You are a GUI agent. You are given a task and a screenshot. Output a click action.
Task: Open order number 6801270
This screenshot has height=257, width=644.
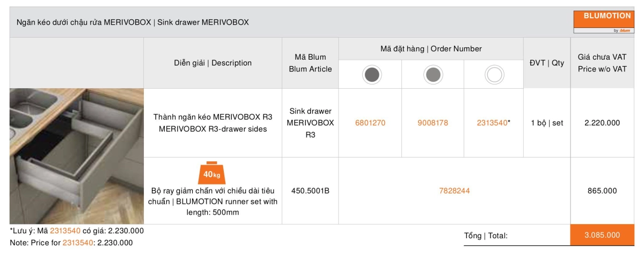pos(370,123)
